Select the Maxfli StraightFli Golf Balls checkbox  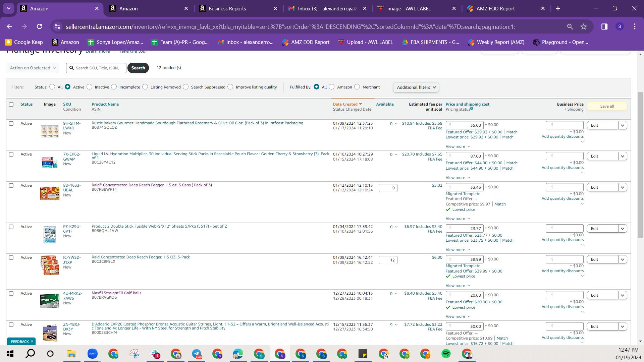[x=11, y=294]
